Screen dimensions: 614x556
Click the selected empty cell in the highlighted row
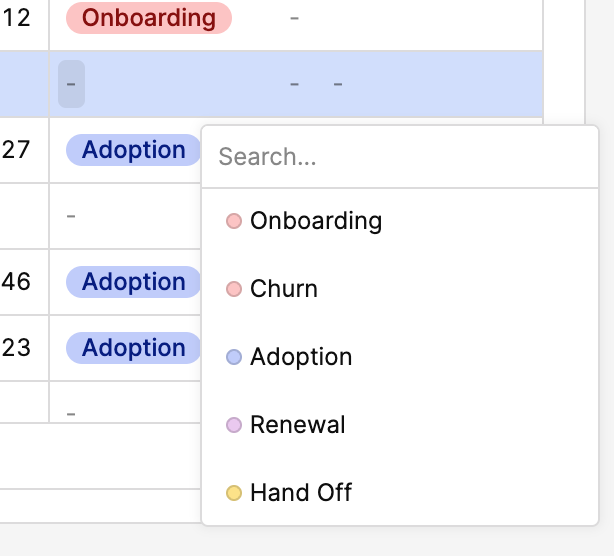pos(71,84)
